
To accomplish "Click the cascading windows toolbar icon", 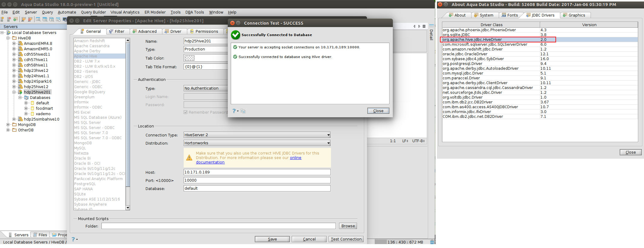I will (58, 19).
